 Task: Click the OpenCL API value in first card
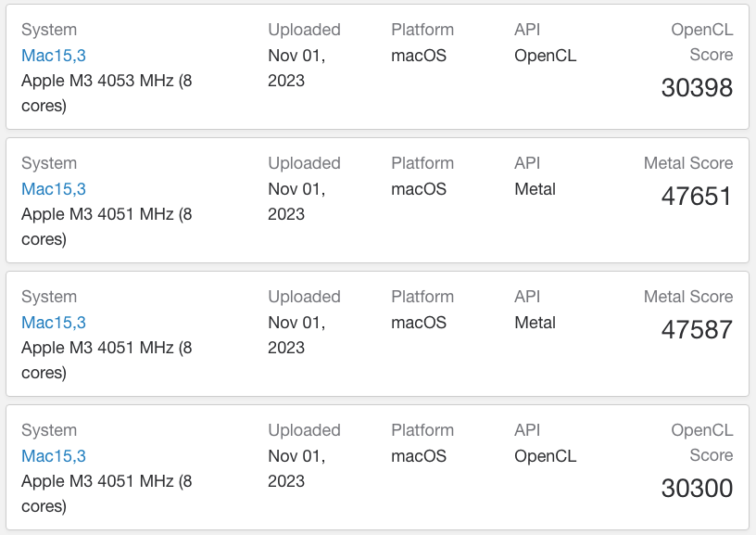[x=546, y=56]
